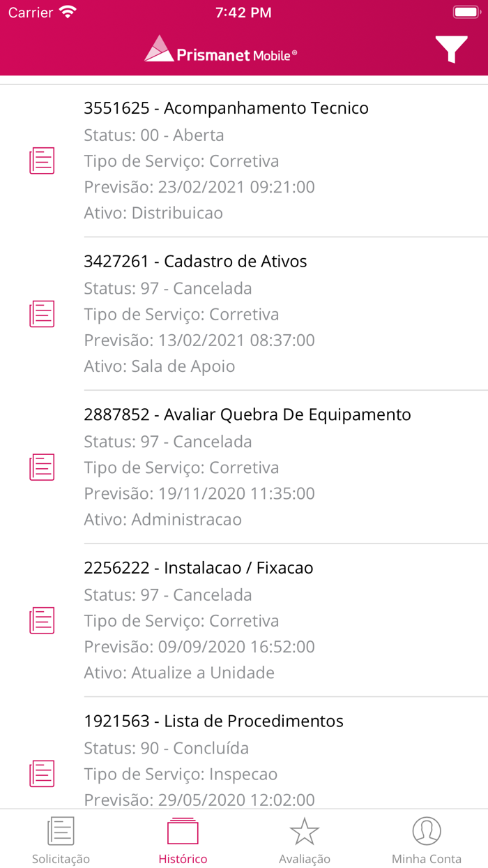488x868 pixels.
Task: Click the document icon next to Acompanhamento Tecnico
Action: 42,160
